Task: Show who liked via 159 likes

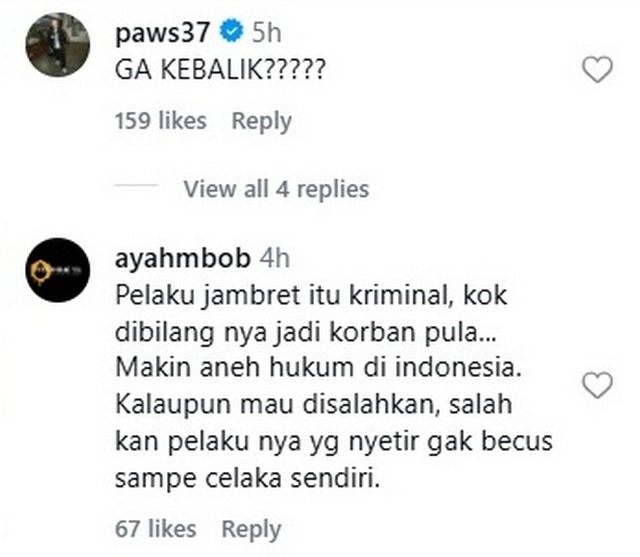Action: (x=161, y=121)
